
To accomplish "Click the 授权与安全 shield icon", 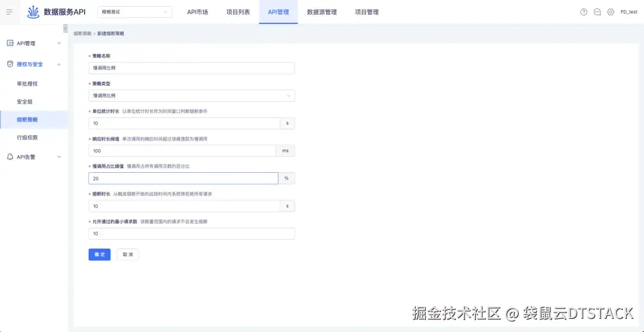I will [10, 64].
